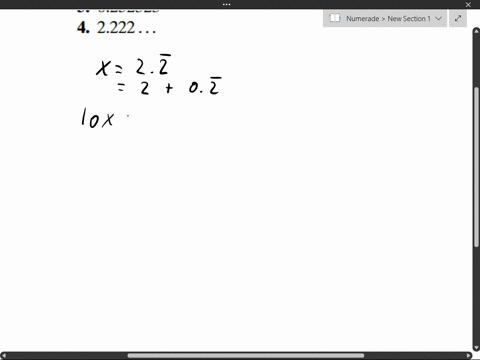Click the Numerade > New Section 1 breadcrumb text
The image size is (480, 360).
[x=388, y=19]
